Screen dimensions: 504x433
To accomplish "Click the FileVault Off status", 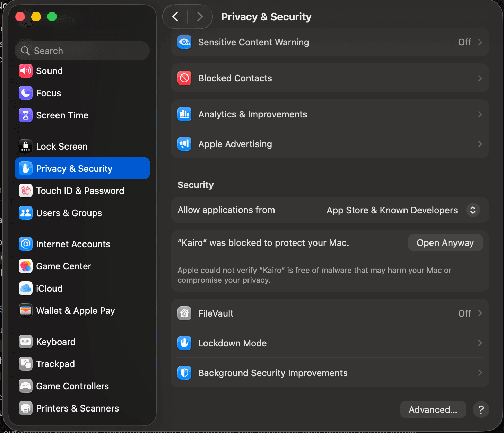I will 464,313.
